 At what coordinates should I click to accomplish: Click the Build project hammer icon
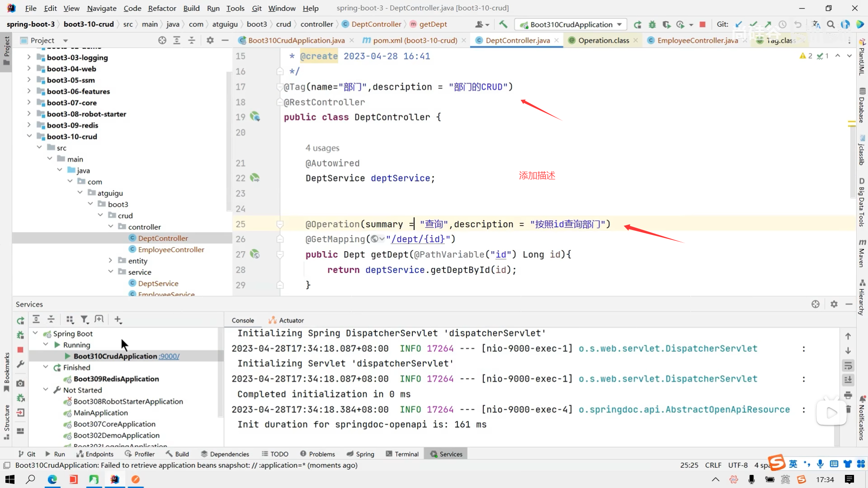click(x=503, y=24)
